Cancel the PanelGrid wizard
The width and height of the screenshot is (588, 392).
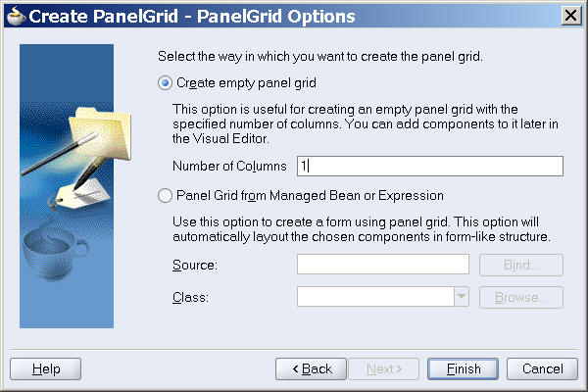click(542, 368)
